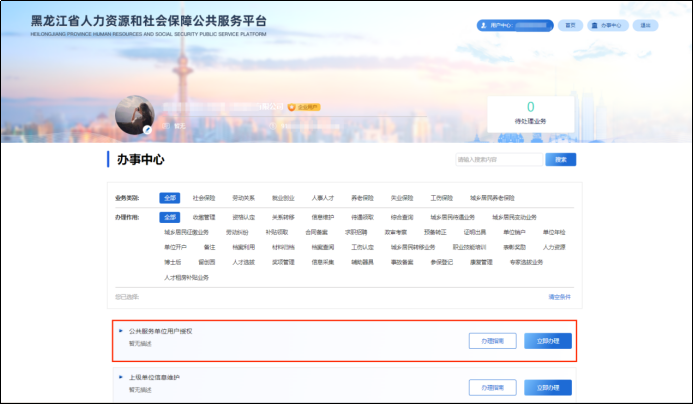Expand 上级单位信息维护 triangle arrow
Screen dimensions: 694x405
[x=121, y=377]
